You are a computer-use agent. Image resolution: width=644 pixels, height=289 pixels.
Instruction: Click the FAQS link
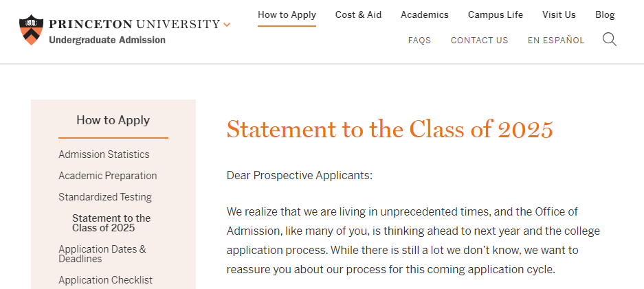click(419, 41)
